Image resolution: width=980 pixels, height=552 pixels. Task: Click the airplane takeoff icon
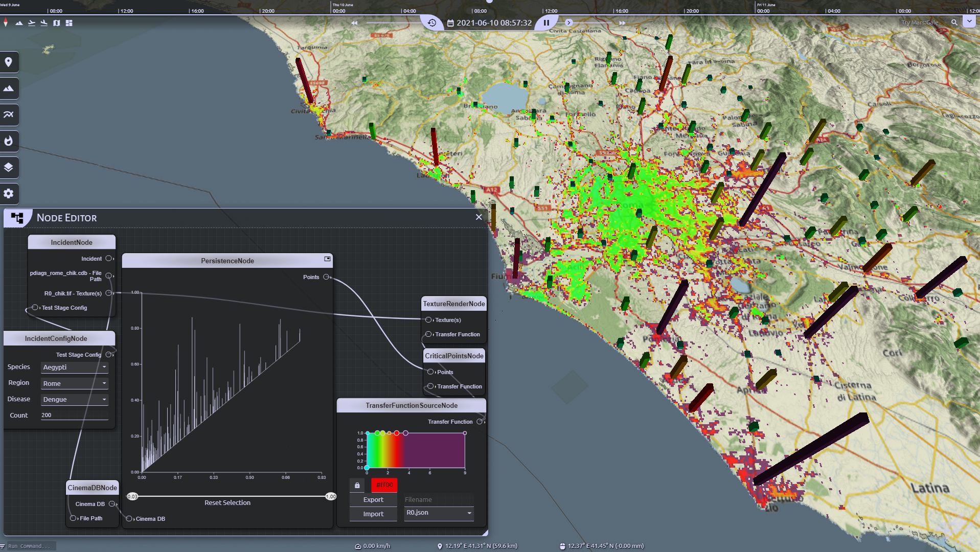coord(32,23)
